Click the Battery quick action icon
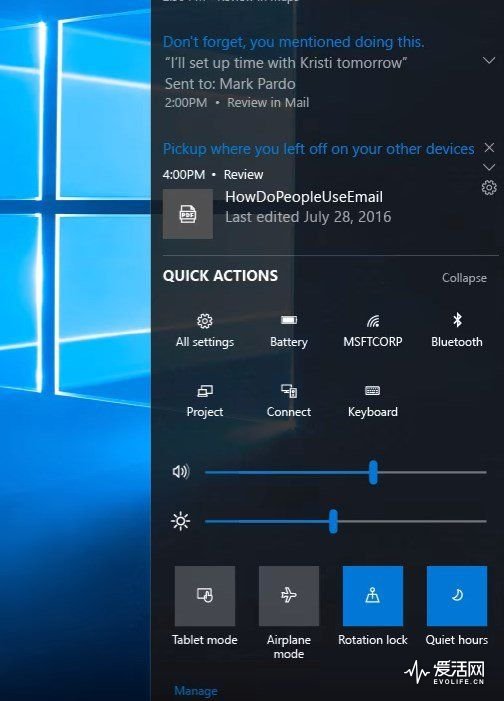This screenshot has width=504, height=701. 289,320
